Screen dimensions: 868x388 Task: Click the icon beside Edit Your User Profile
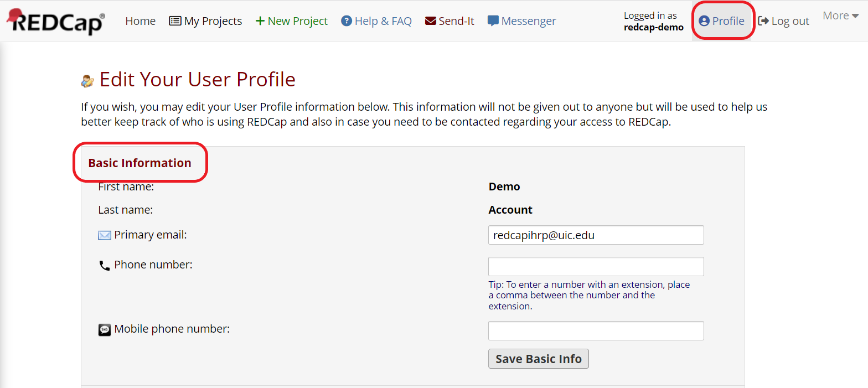click(x=87, y=81)
